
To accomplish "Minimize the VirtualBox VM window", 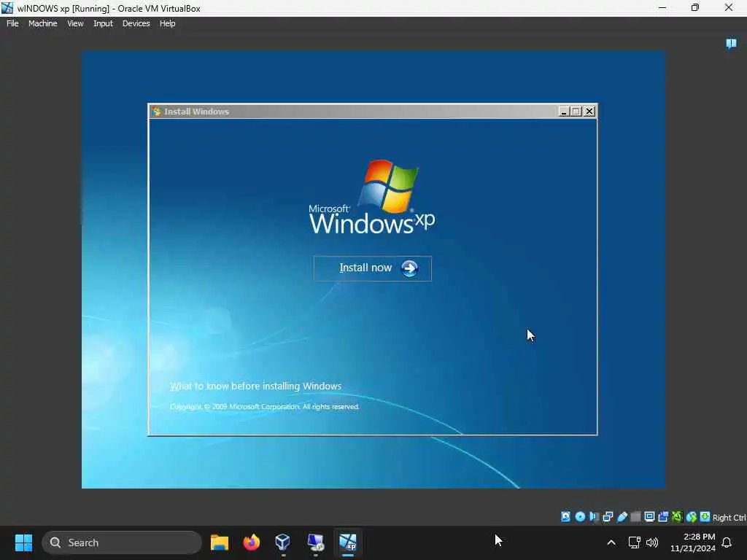I will click(662, 7).
